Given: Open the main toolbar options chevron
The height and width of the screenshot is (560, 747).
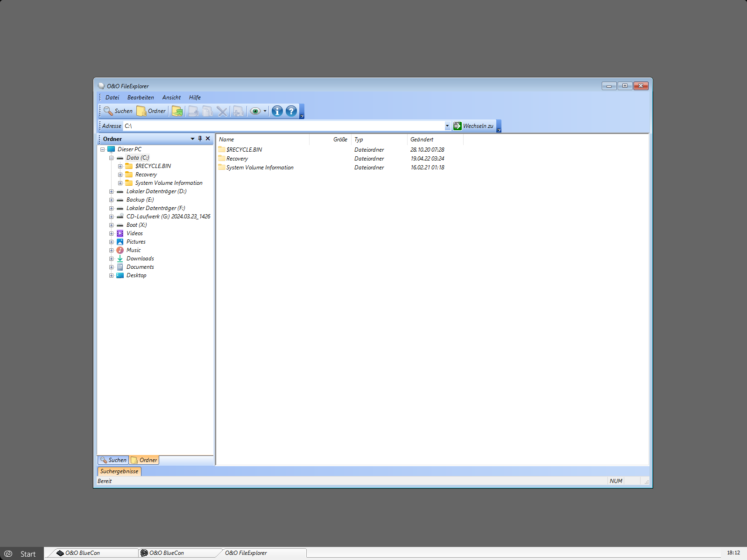Looking at the screenshot, I should tap(302, 112).
